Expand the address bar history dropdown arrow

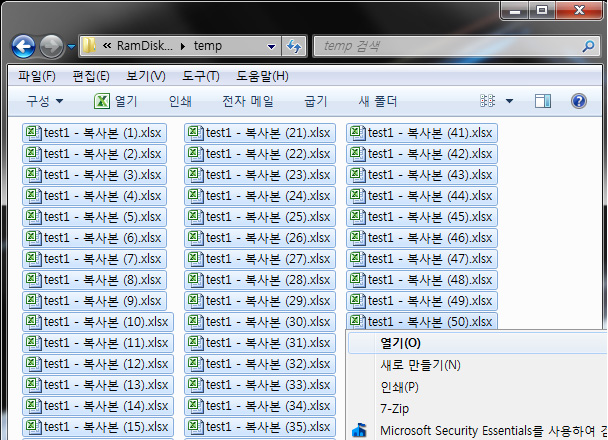272,46
